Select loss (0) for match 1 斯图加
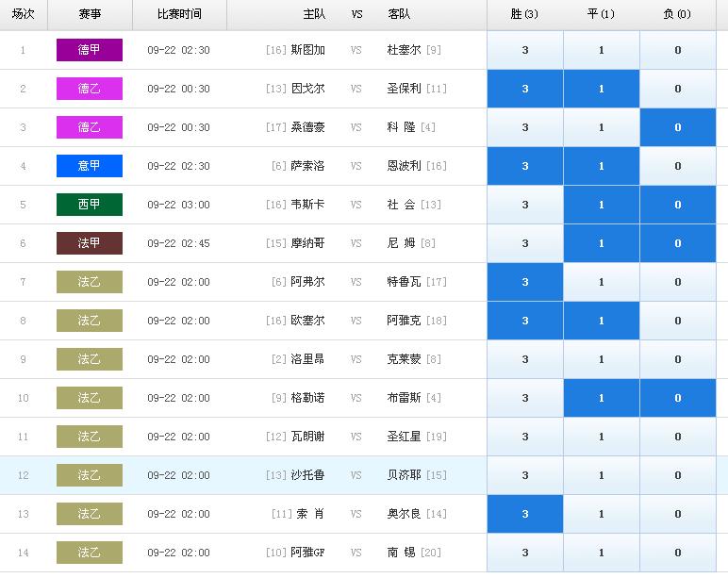The width and height of the screenshot is (728, 578). (677, 50)
